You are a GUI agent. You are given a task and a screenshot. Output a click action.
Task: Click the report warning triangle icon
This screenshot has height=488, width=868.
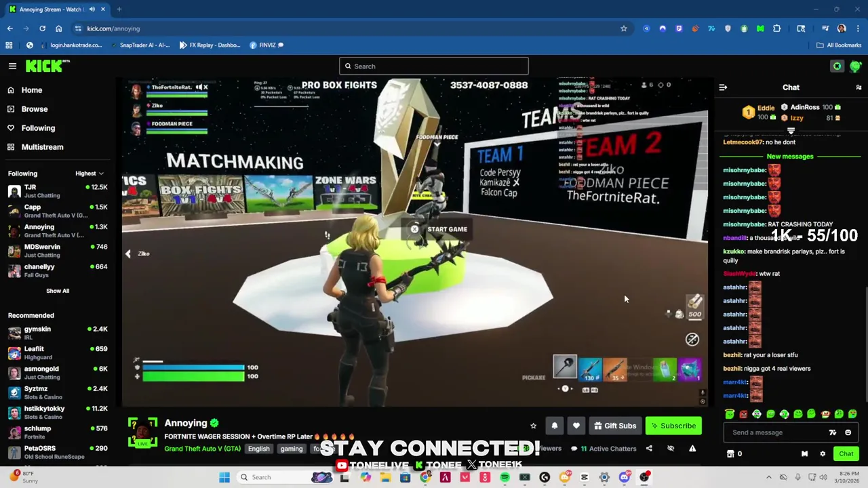(x=692, y=448)
